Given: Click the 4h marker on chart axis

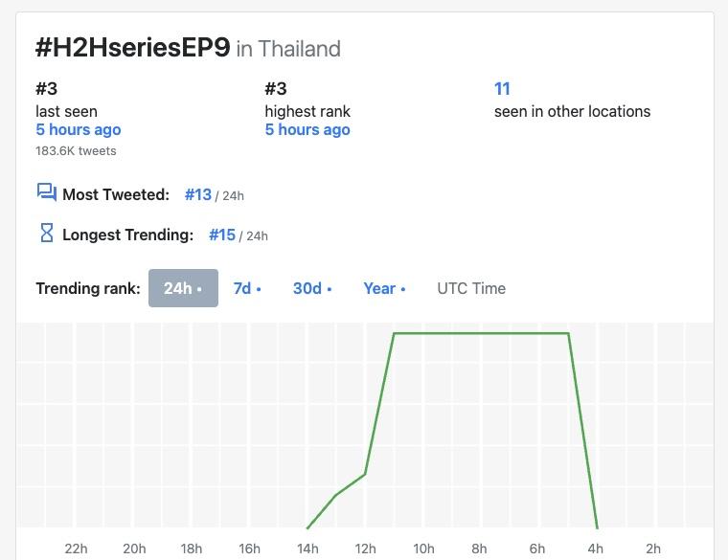Looking at the screenshot, I should click(596, 549).
